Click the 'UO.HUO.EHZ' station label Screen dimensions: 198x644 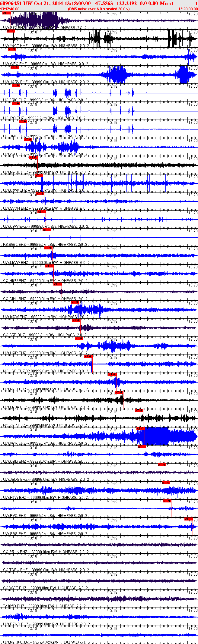point(15,136)
